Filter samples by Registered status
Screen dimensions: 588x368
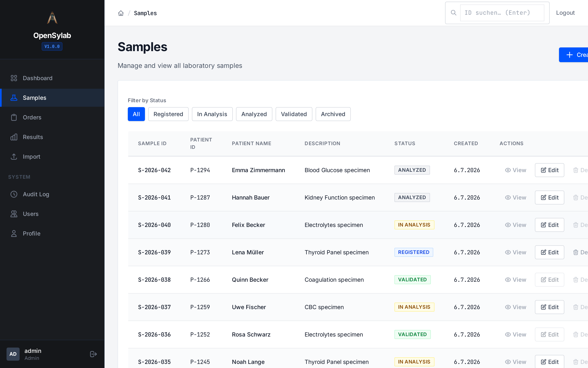point(168,114)
